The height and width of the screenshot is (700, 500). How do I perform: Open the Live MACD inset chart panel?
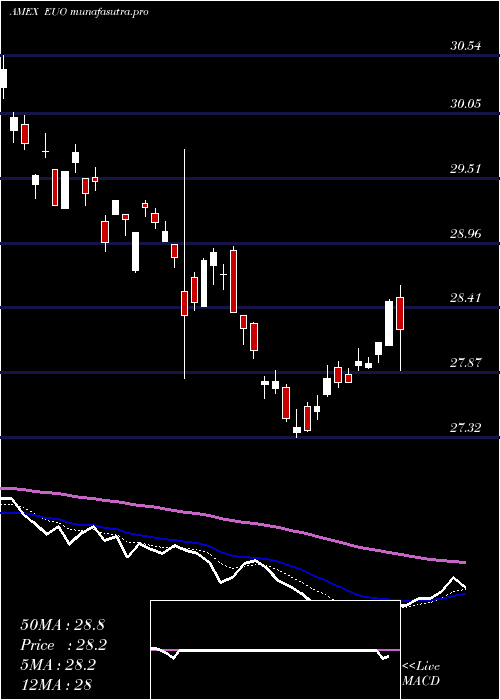pos(275,650)
